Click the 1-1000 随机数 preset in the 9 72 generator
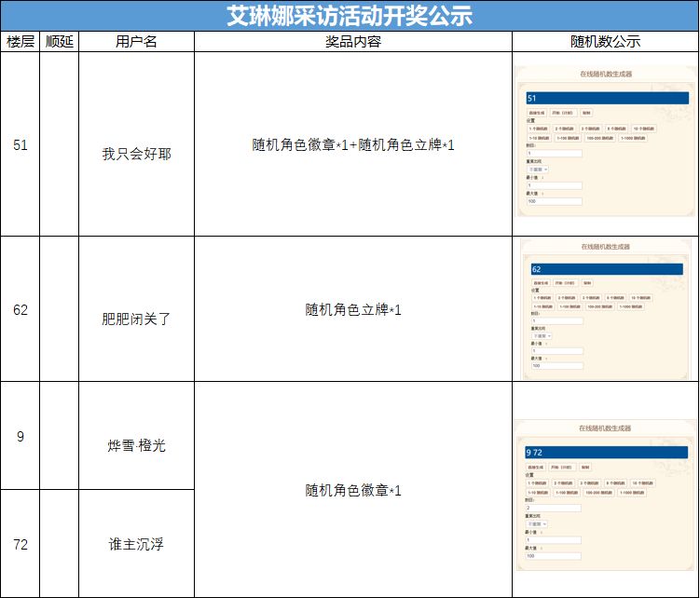The height and width of the screenshot is (598, 700). (632, 493)
